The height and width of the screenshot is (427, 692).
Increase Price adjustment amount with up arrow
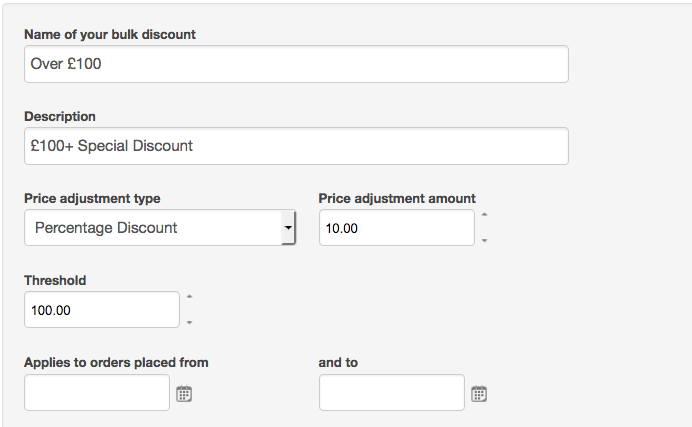coord(484,215)
